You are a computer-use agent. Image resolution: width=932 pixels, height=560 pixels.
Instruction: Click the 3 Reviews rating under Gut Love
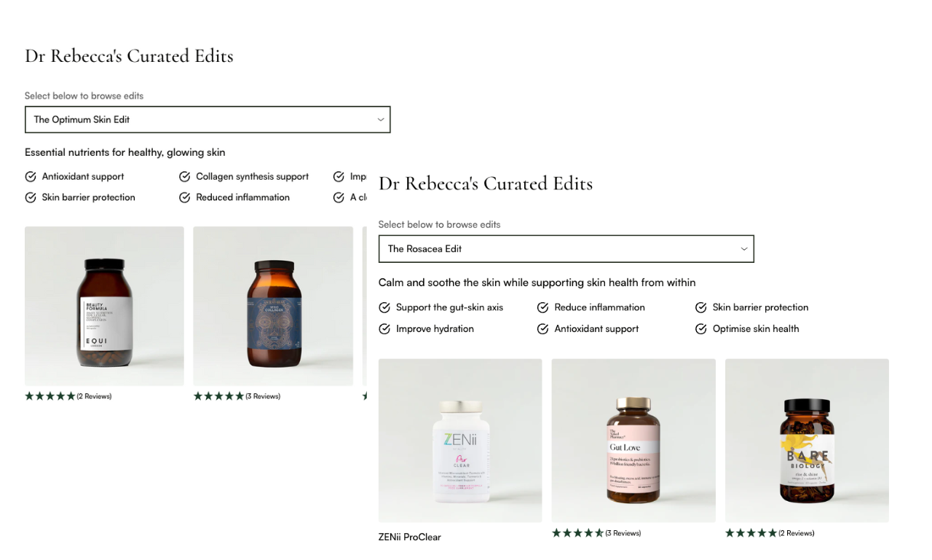pyautogui.click(x=596, y=533)
